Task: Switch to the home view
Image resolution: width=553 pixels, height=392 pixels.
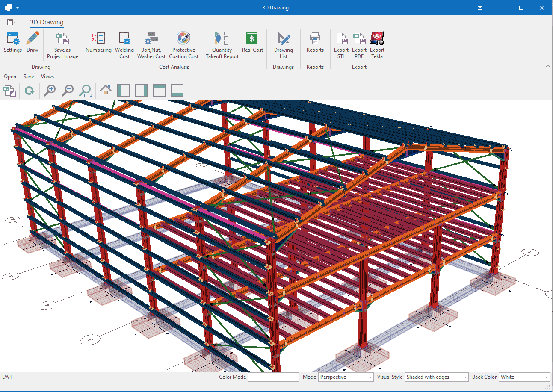Action: coord(105,91)
